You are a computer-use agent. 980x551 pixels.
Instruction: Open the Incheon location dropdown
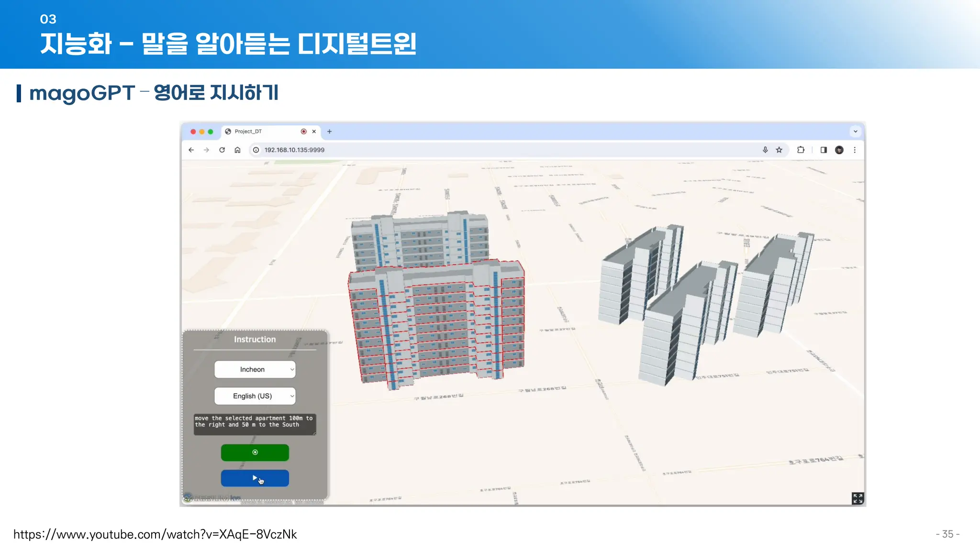pos(255,369)
